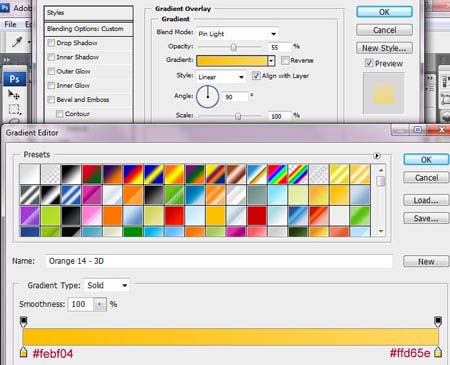Choose the Orange, Yellow, Orange gradient preset
Image resolution: width=450 pixels, height=365 pixels.
[x=174, y=174]
